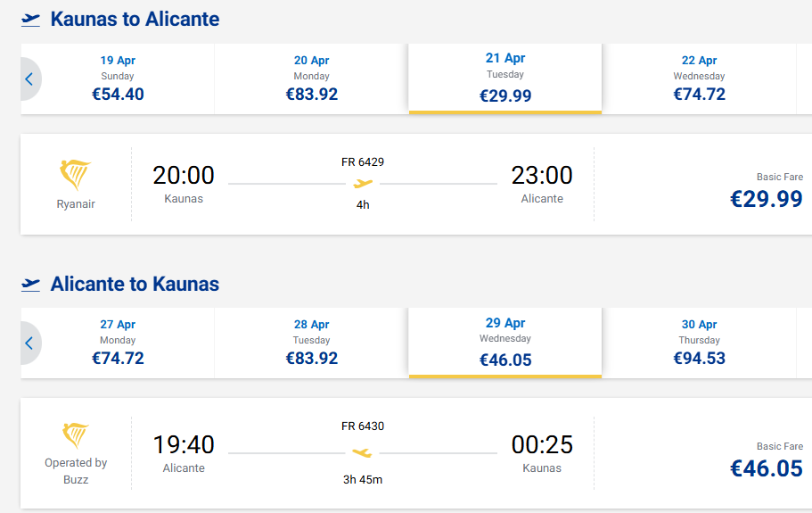Select the €46.05 Basic Fare return price
812x513 pixels.
(766, 467)
